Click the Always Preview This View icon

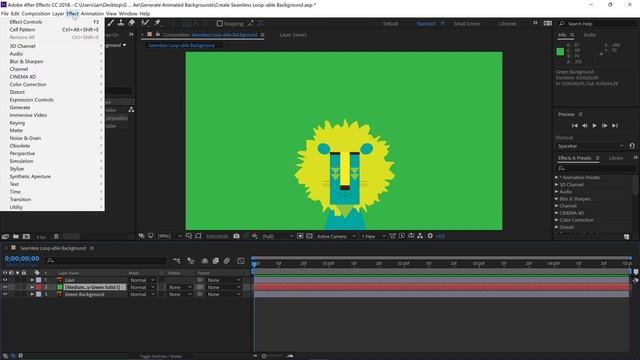[141, 236]
